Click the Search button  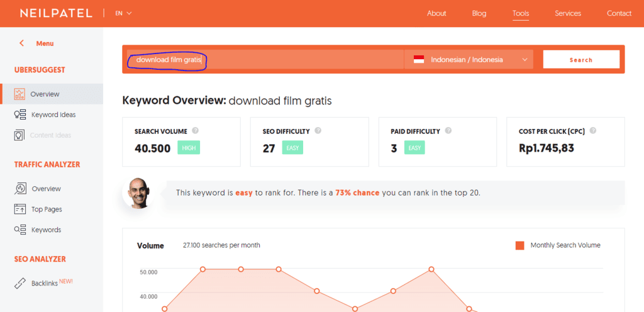581,60
